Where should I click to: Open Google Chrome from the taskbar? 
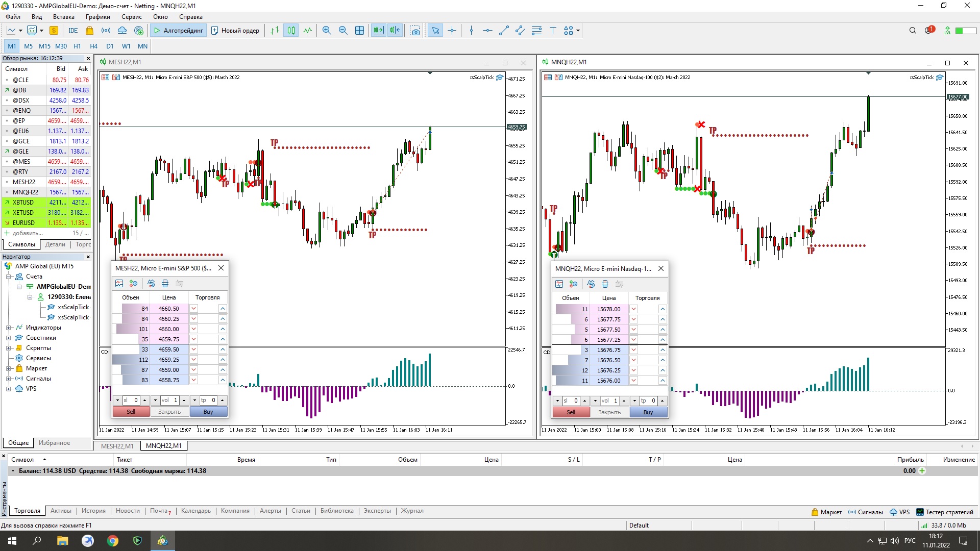113,541
